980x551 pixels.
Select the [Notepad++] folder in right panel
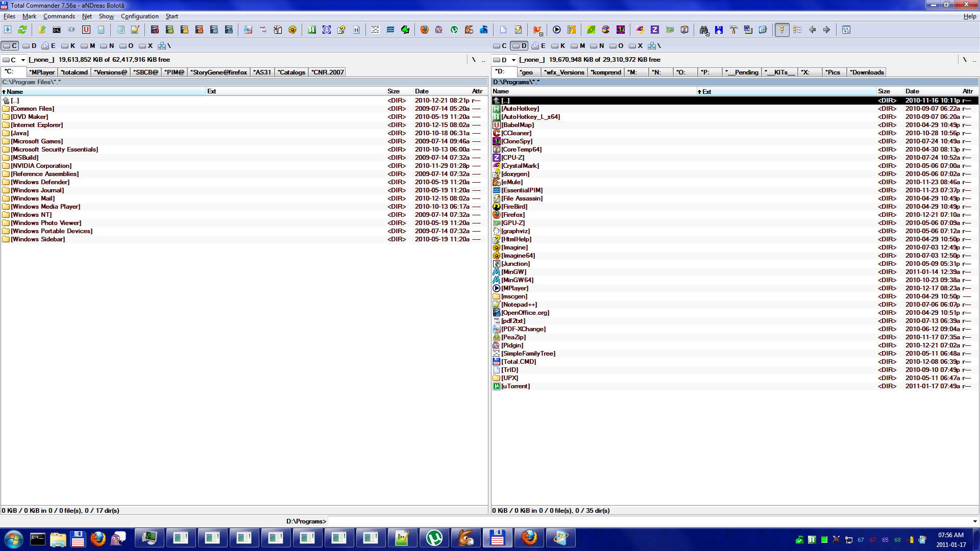[735, 305]
